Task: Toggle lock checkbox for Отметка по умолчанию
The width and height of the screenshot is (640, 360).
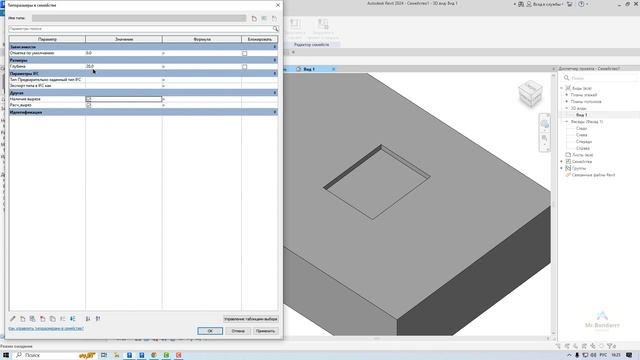Action: coord(244,53)
